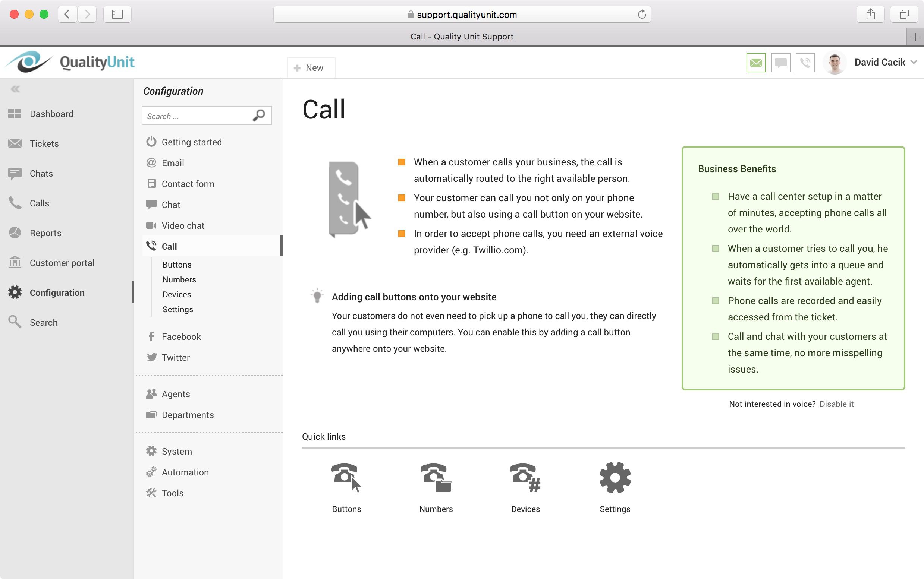Click the Settings gear quick link
Viewport: 924px width, 579px height.
click(x=615, y=477)
